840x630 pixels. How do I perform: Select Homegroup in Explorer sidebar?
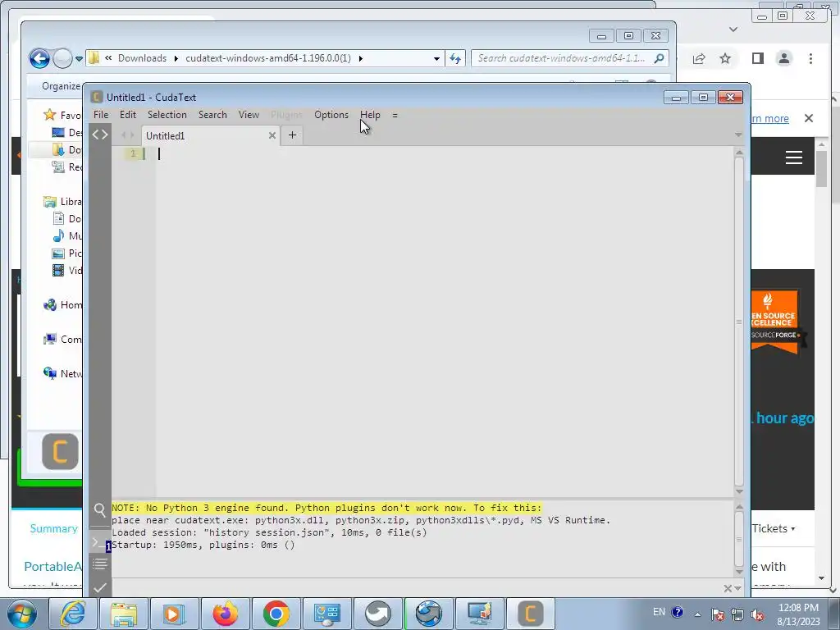point(62,305)
